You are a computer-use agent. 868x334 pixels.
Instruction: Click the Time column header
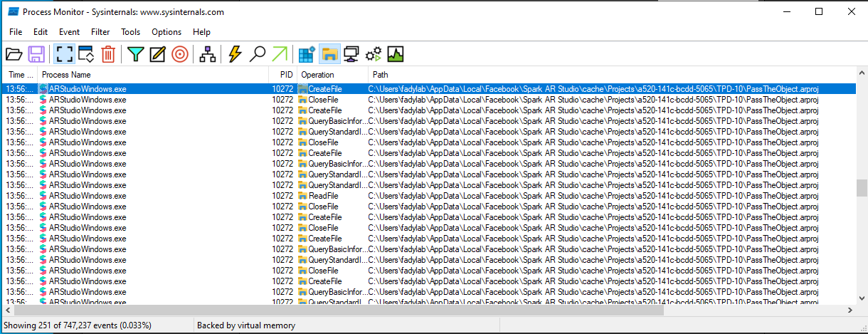tap(20, 75)
